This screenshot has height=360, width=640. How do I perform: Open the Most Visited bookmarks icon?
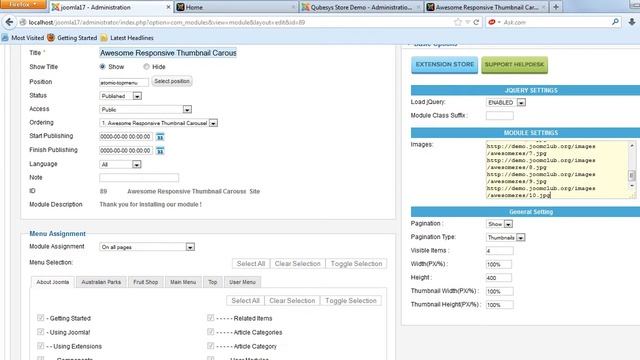click(x=5, y=38)
